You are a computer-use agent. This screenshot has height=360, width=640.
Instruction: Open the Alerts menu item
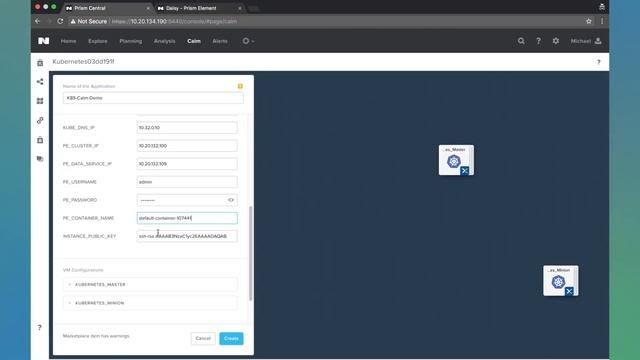[x=220, y=41]
